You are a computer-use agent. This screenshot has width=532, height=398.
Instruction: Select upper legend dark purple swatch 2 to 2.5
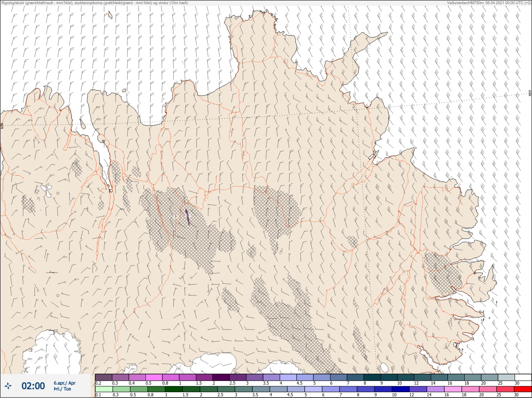[x=221, y=378]
